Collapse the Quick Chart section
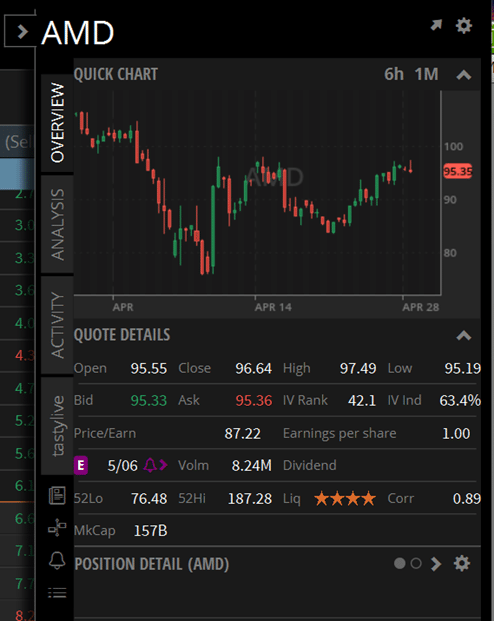The height and width of the screenshot is (621, 494). (464, 75)
